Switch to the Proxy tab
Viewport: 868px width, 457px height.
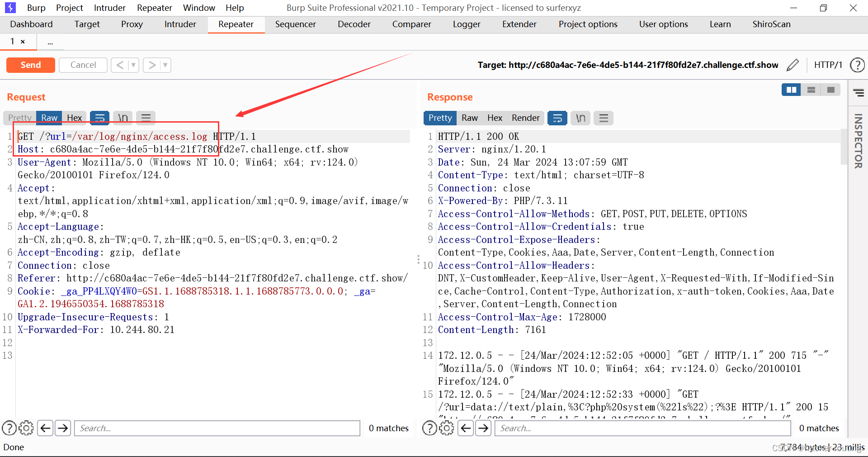(x=132, y=24)
